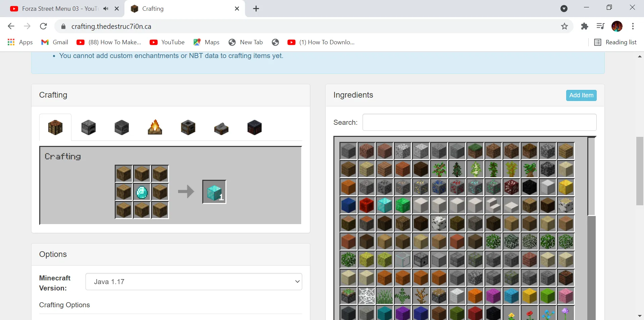Open the Campfire cooking tab
Screen dimensions: 644x320
(154, 127)
